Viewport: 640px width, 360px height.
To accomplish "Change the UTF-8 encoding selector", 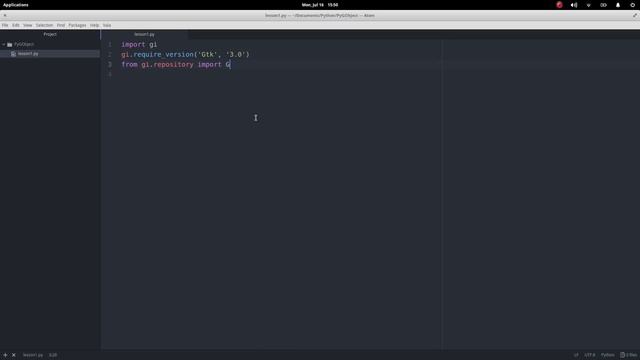I will coord(590,355).
